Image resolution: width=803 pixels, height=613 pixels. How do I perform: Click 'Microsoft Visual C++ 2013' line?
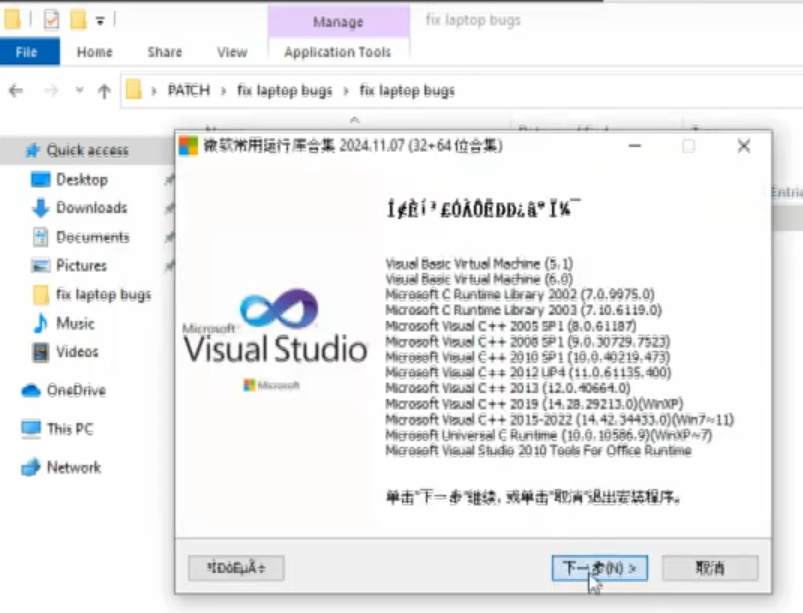pos(508,388)
